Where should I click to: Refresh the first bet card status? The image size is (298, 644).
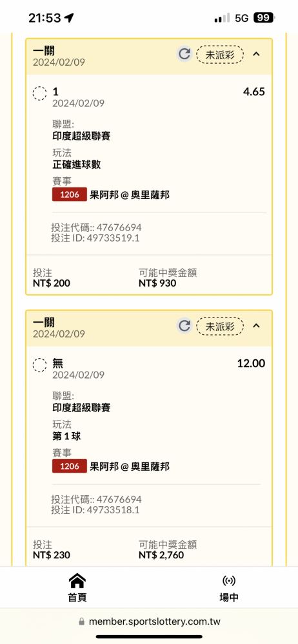click(184, 54)
